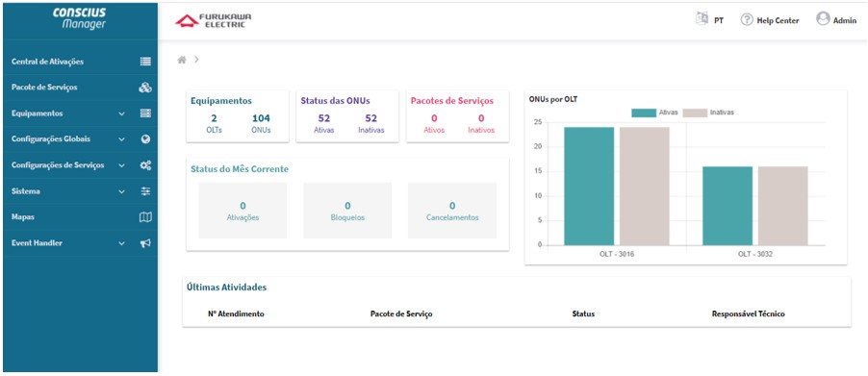Expand the Equipamentos submenu chevron
Screen dimensions: 868x376
point(122,113)
